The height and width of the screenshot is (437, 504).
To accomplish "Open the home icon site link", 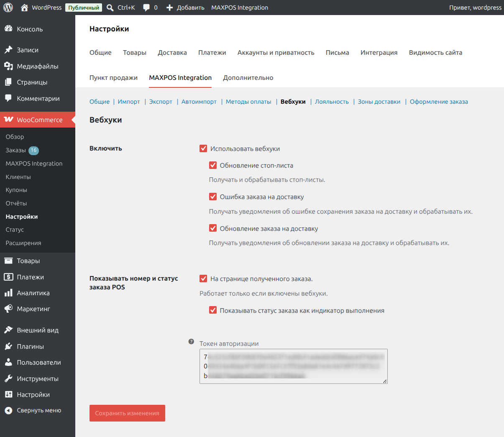I will tap(25, 8).
